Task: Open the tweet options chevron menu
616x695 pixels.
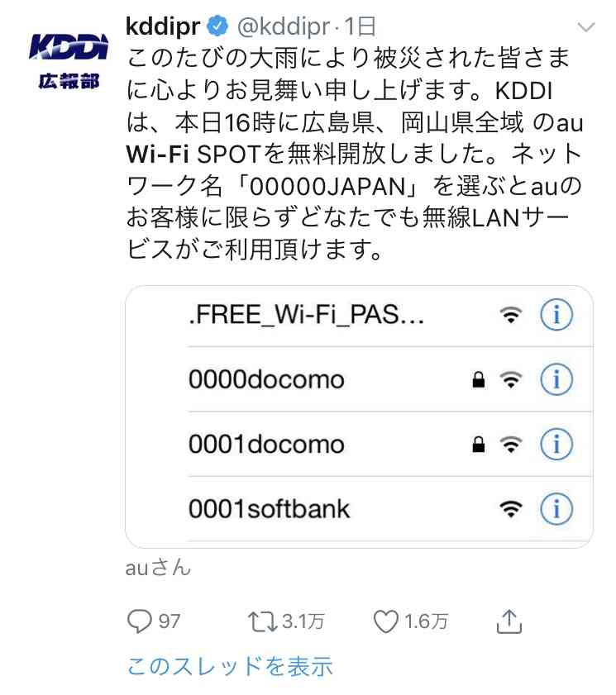Action: click(586, 27)
